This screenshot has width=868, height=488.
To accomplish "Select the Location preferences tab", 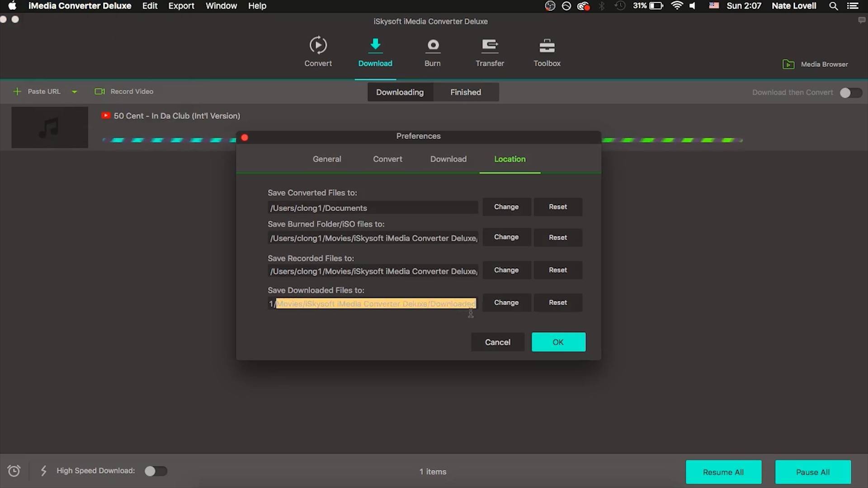I will point(510,159).
